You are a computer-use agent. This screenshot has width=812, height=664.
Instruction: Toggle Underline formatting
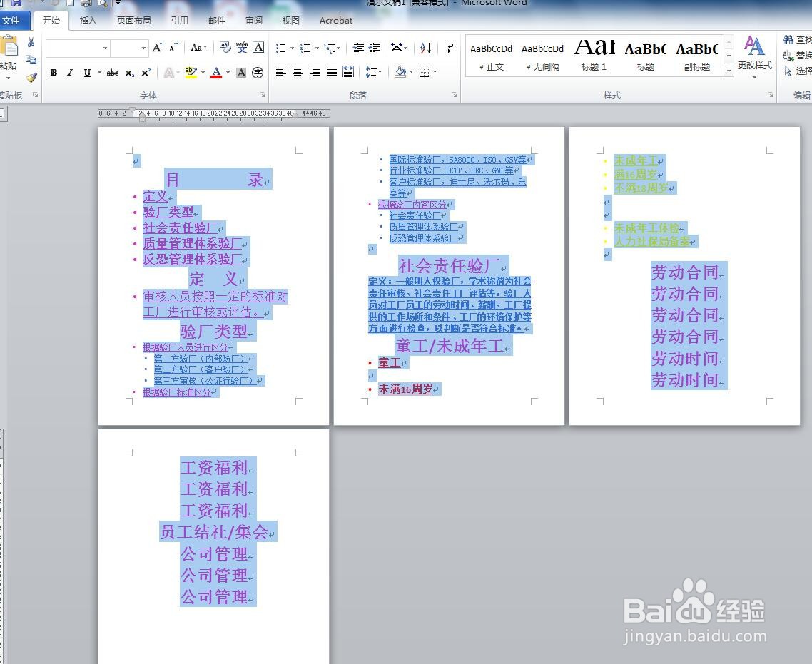click(x=87, y=73)
